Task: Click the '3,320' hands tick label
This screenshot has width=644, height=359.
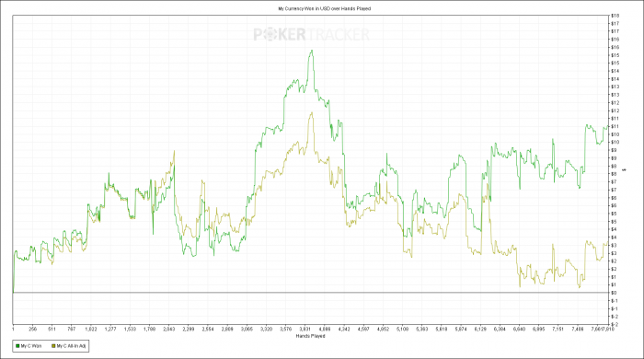Action: 266,329
